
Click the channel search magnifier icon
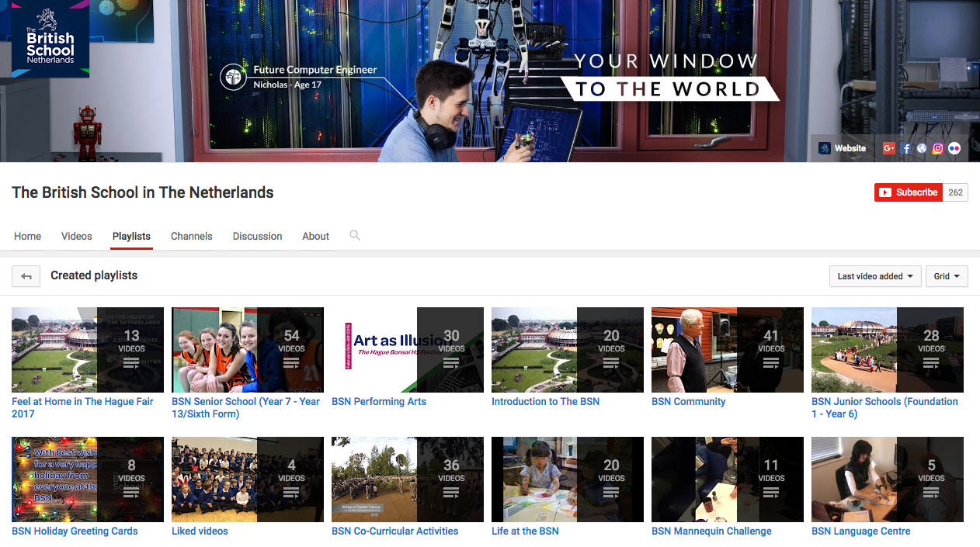pos(355,235)
